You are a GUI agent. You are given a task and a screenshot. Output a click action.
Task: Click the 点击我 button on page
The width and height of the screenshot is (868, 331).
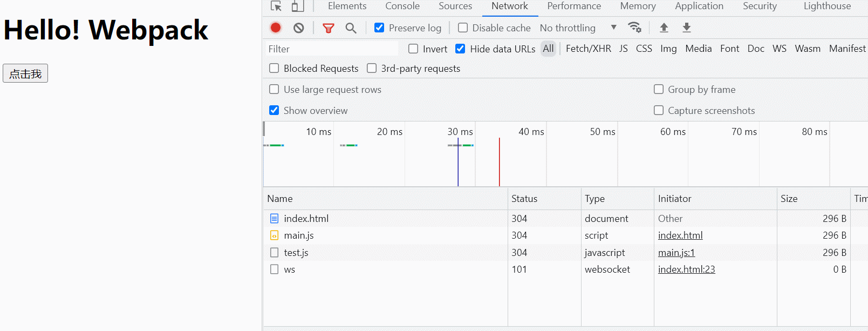25,73
